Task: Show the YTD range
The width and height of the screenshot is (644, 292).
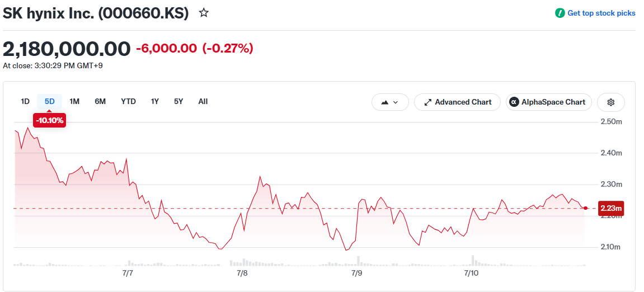Action: (x=129, y=101)
